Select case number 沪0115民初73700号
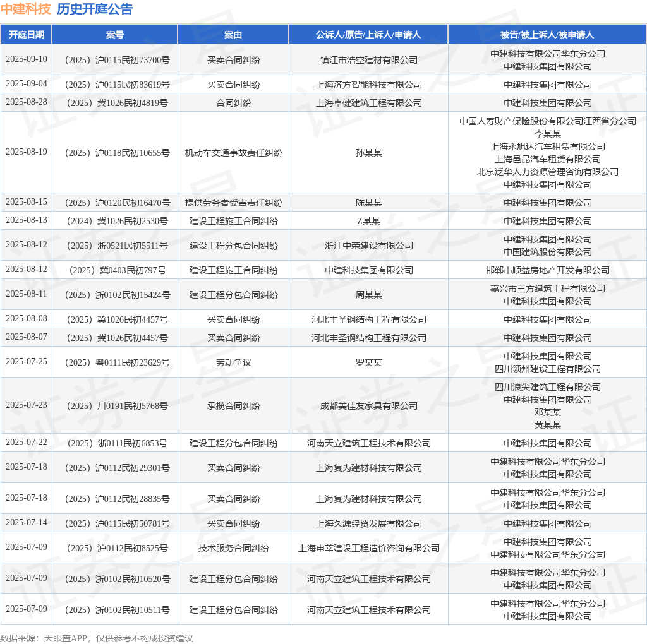The image size is (647, 644). pos(133,60)
